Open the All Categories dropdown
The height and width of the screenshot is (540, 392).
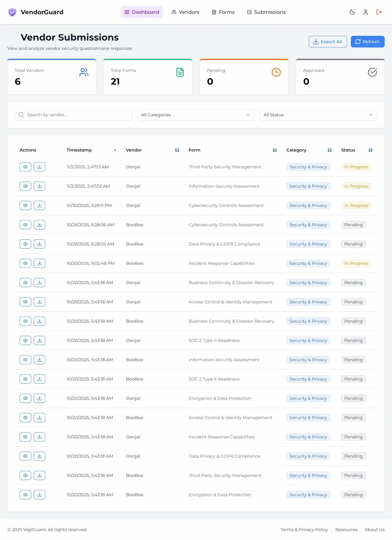click(196, 115)
